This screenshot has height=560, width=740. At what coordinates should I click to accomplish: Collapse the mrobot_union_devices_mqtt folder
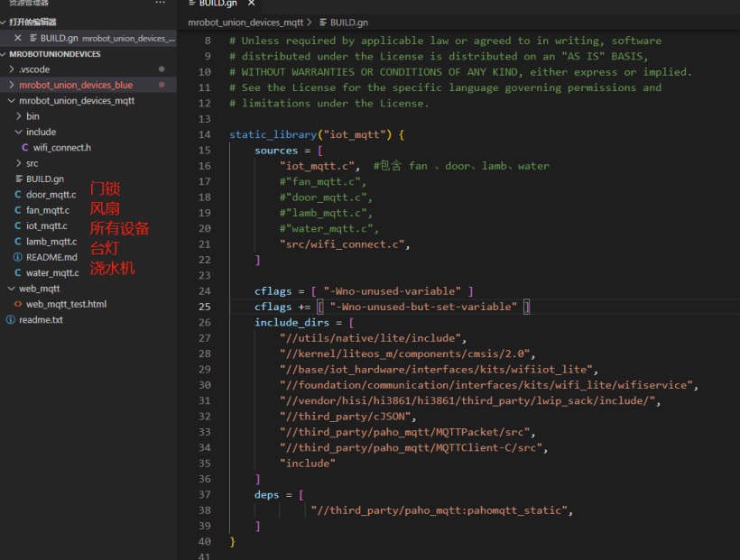click(11, 101)
